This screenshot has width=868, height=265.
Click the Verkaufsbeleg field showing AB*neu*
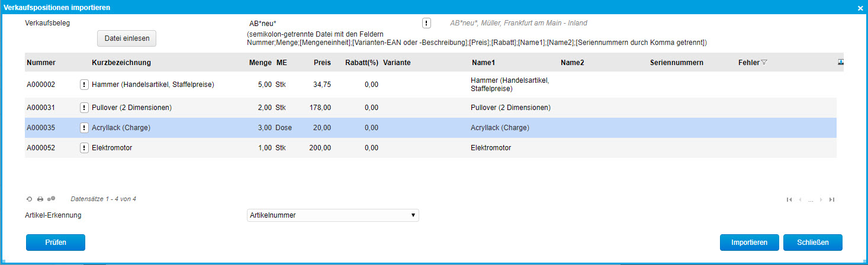point(332,23)
